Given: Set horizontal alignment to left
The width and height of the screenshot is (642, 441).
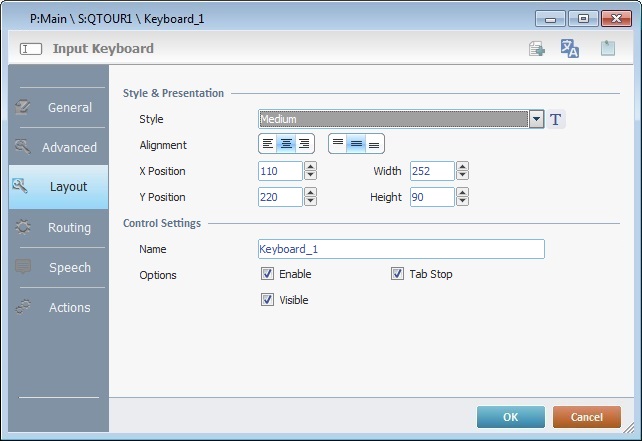Looking at the screenshot, I should [x=268, y=144].
